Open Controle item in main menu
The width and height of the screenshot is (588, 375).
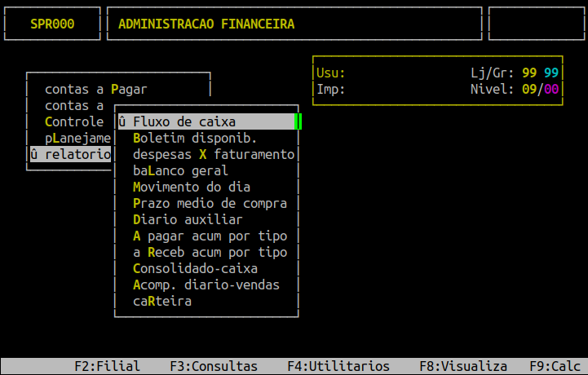(x=74, y=122)
